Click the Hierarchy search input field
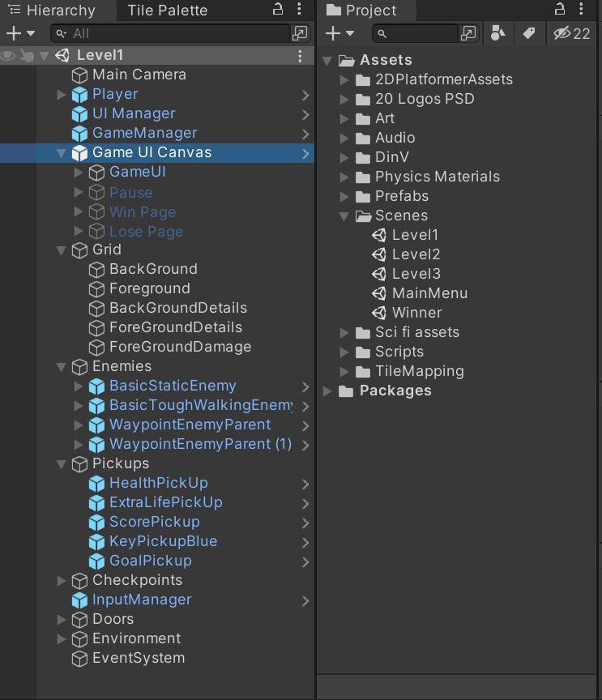602x700 pixels. 171,33
